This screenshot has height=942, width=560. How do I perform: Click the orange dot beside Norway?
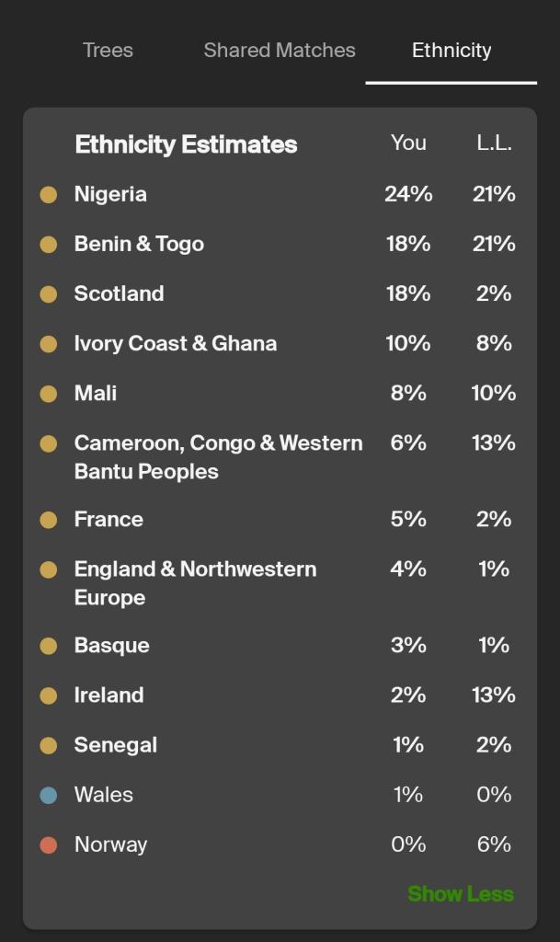(x=49, y=844)
